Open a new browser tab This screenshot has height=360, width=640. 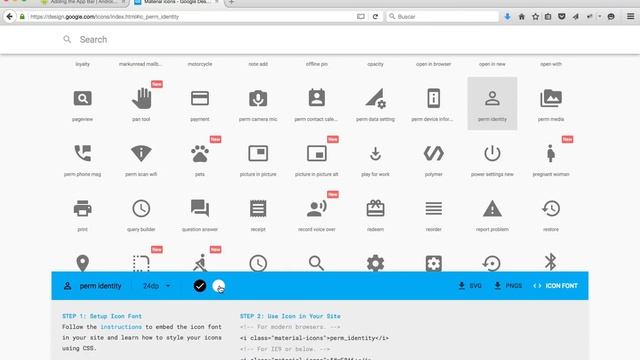coord(231,2)
